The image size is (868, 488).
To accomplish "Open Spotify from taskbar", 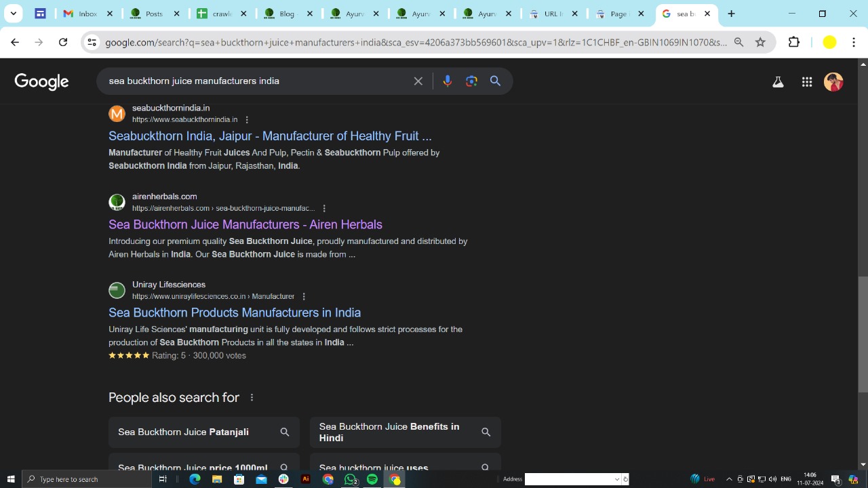I will pos(372,479).
